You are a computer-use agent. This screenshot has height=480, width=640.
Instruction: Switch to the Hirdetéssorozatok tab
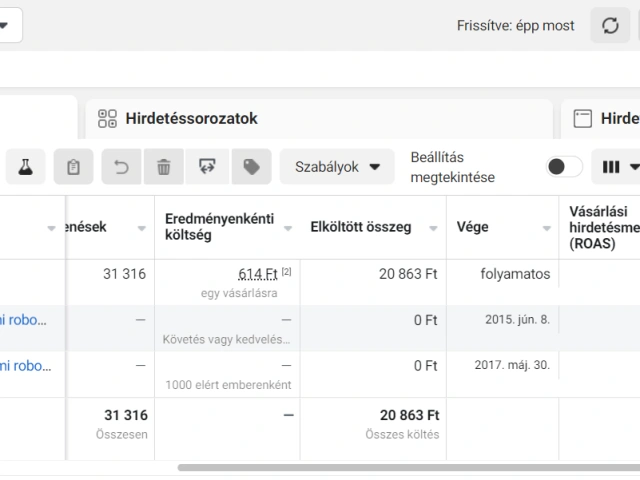[x=190, y=119]
